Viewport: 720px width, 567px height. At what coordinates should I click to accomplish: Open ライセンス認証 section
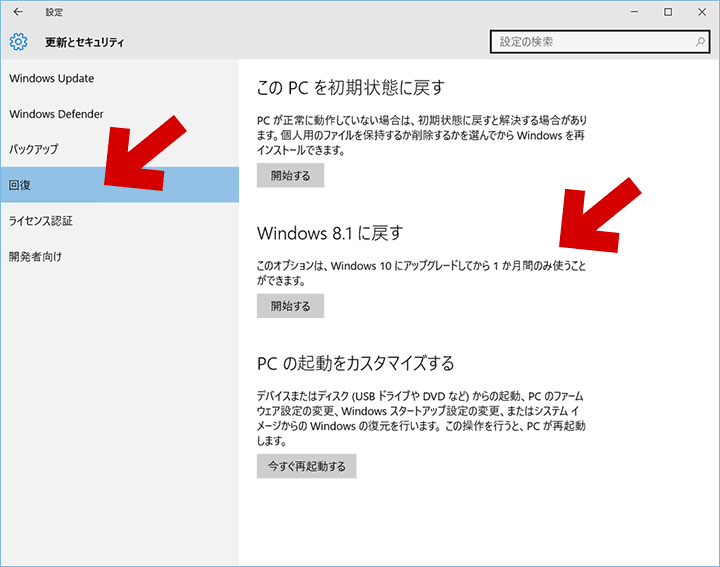point(119,220)
